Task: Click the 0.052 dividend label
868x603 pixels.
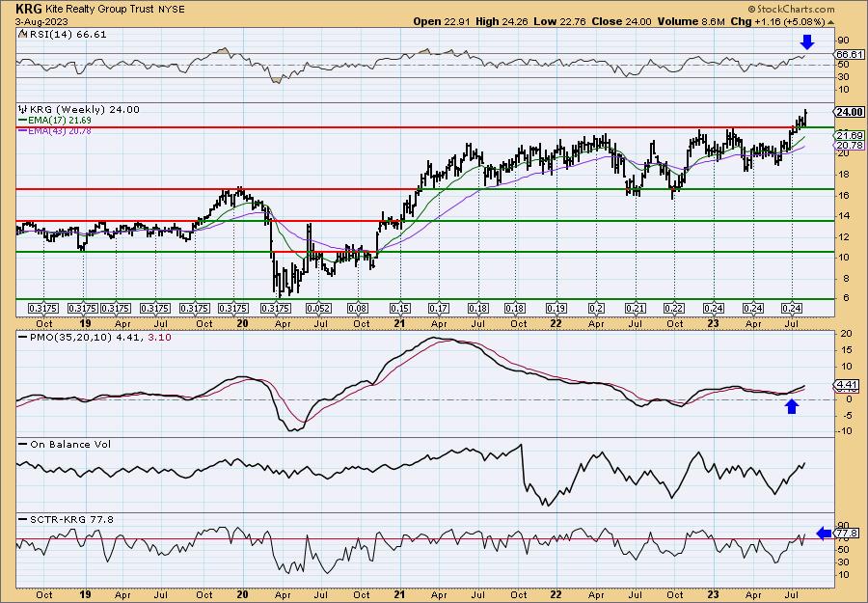Action: (x=319, y=309)
